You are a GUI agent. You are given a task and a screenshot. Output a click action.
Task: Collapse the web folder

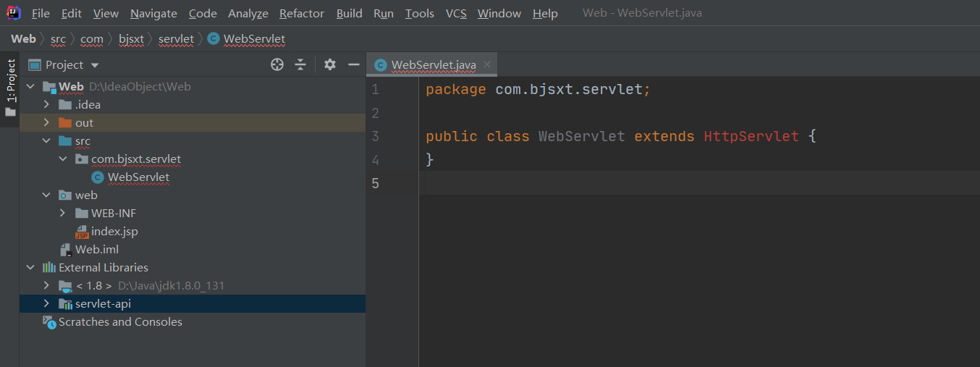tap(47, 195)
